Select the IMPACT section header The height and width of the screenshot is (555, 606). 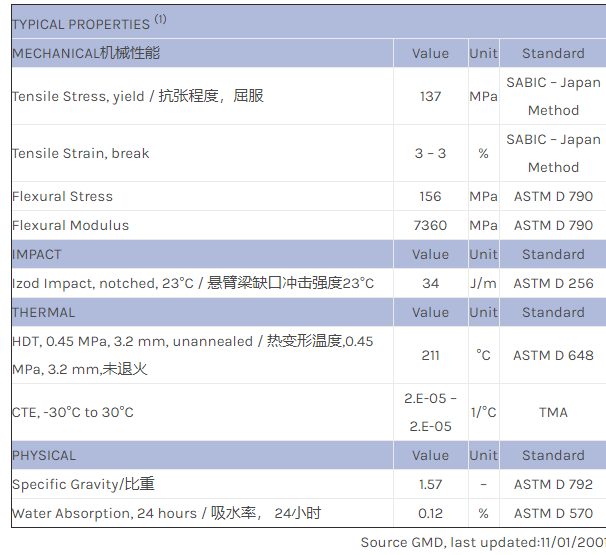pos(37,254)
